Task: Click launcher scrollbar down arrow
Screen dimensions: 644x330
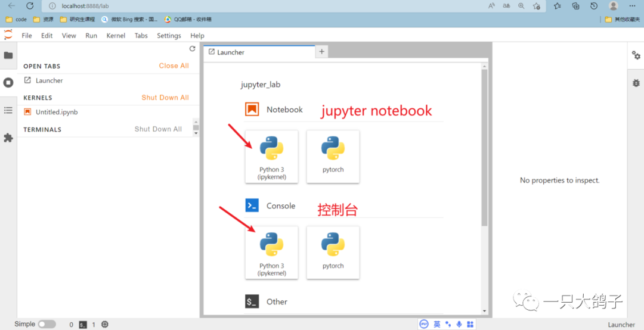Action: (484, 311)
